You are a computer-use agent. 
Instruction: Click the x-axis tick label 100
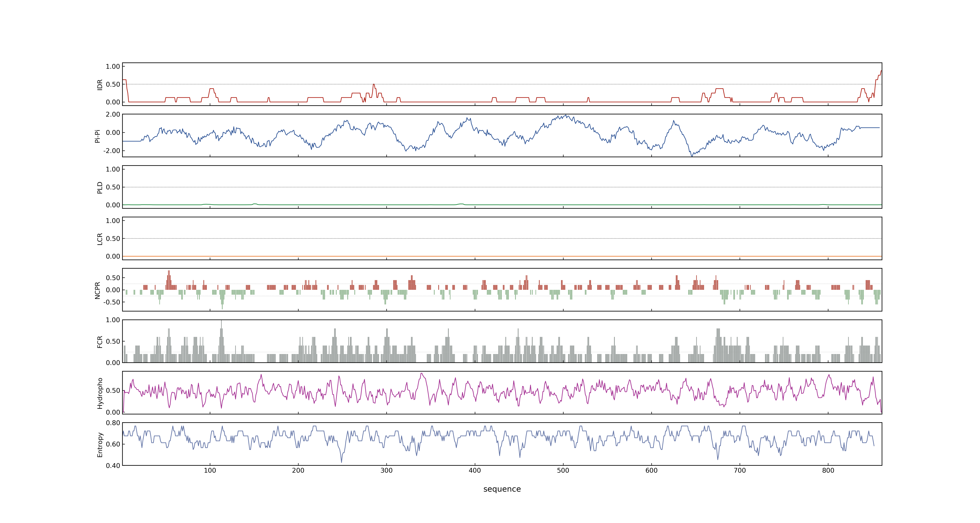210,470
